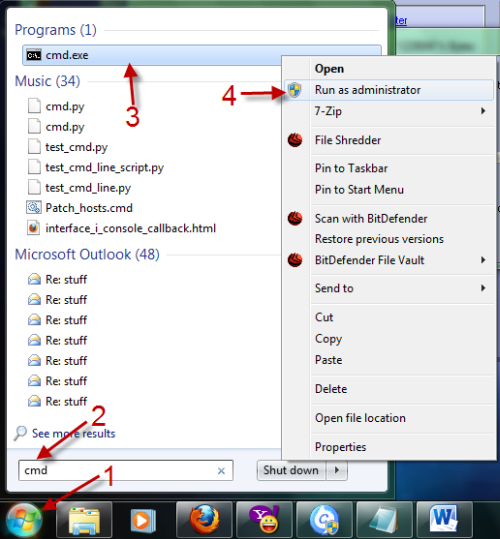The height and width of the screenshot is (539, 500).
Task: Click the cmd search input field
Action: [126, 470]
